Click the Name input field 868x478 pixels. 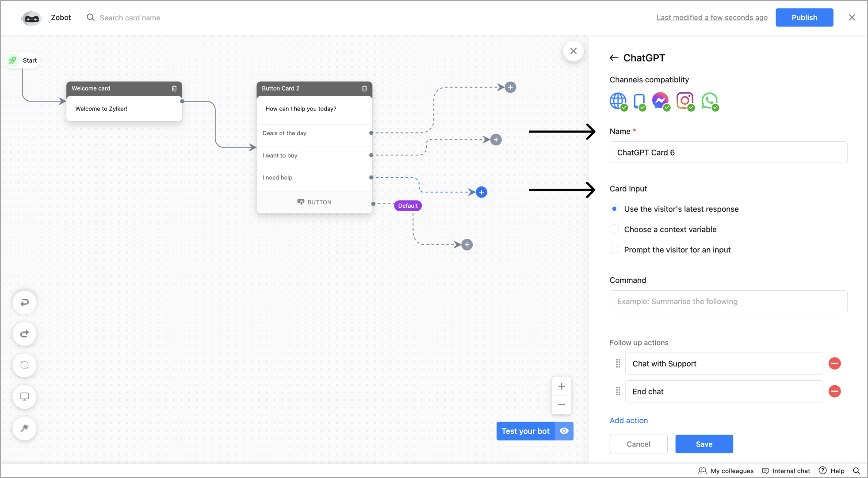728,152
